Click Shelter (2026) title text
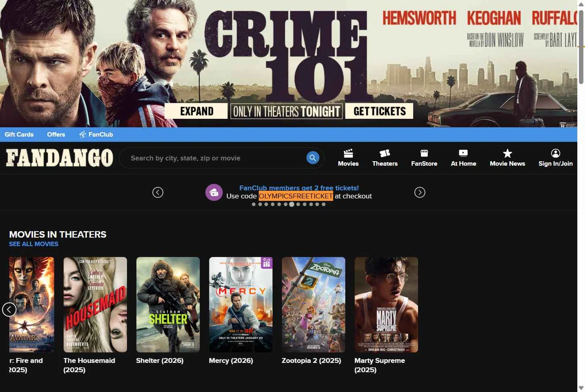This screenshot has width=585, height=392. point(160,360)
